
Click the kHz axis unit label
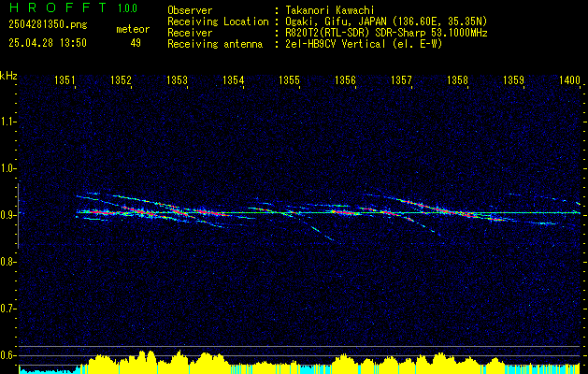point(8,76)
